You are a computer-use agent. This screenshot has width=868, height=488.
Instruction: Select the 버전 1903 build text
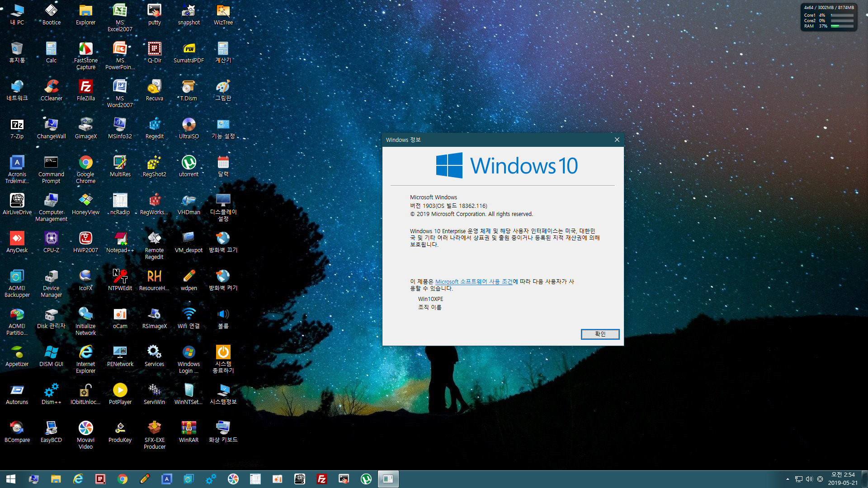(x=448, y=206)
